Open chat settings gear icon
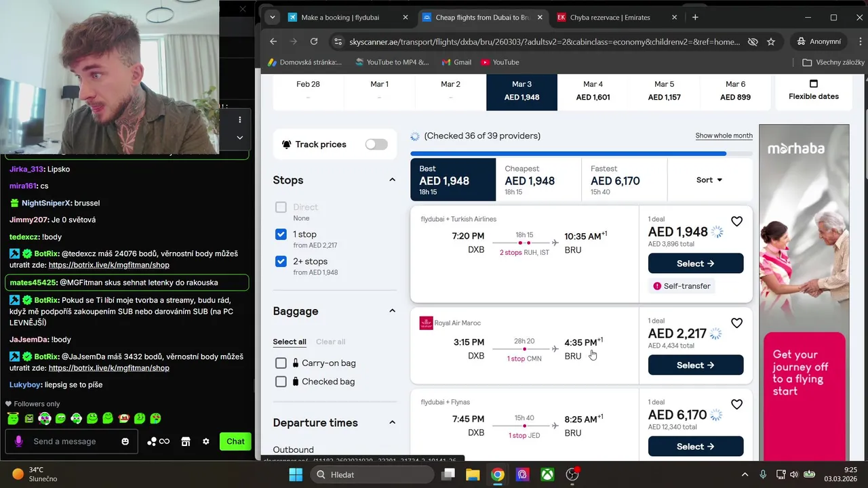 (x=206, y=441)
